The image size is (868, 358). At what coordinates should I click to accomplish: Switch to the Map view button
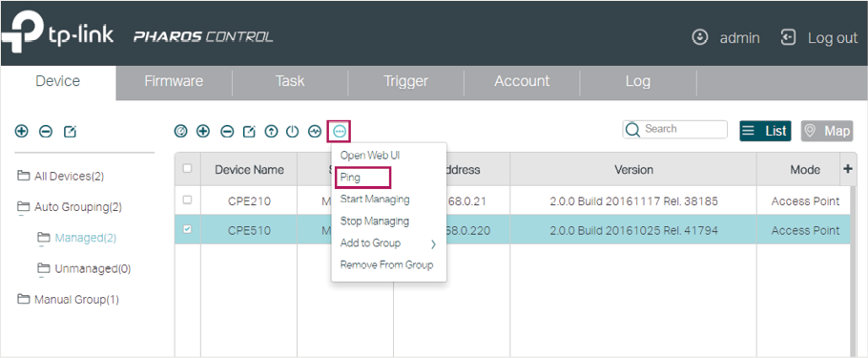(826, 131)
